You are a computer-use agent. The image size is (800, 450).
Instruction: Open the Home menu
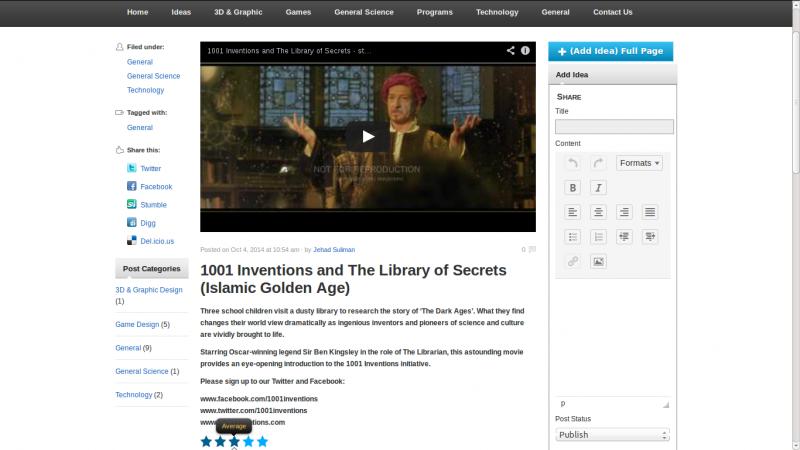(137, 12)
